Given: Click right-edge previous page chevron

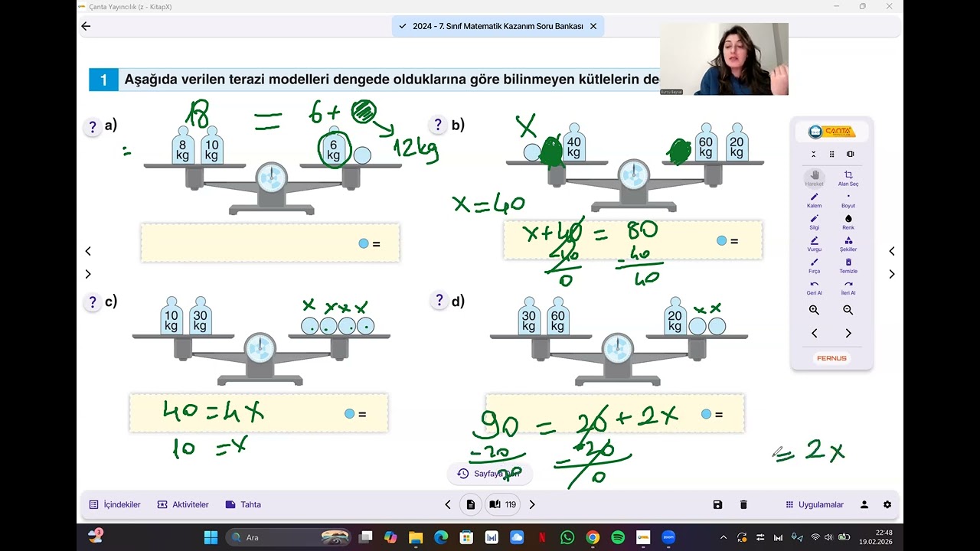Looking at the screenshot, I should coord(892,251).
